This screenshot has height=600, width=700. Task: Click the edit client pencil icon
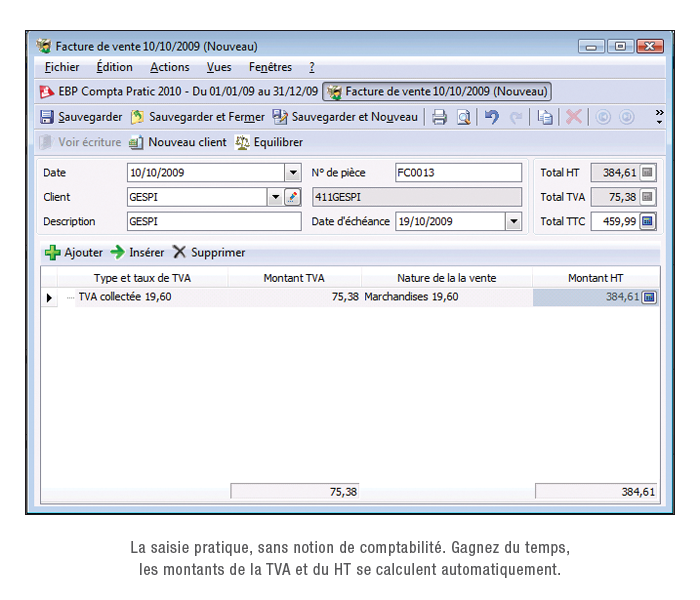pyautogui.click(x=292, y=197)
